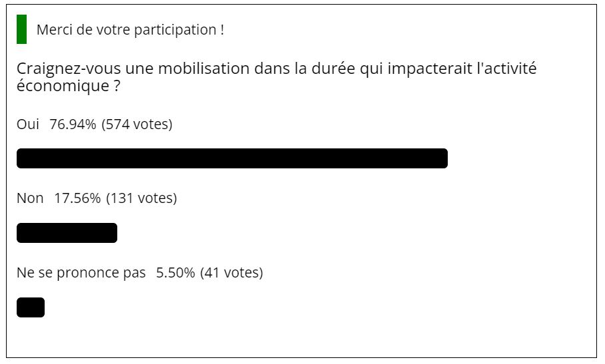Click the word 'économique' in the question
Viewport: 605px width, 364px height.
[x=63, y=86]
